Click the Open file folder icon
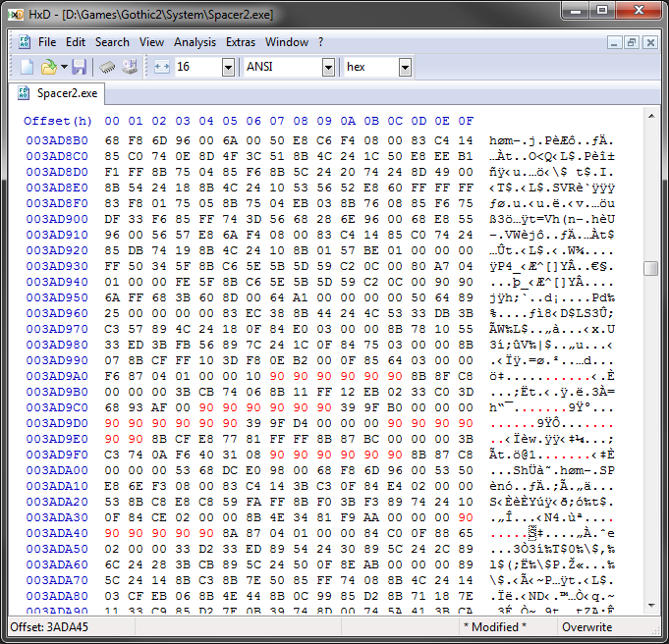This screenshot has height=644, width=669. [49, 67]
